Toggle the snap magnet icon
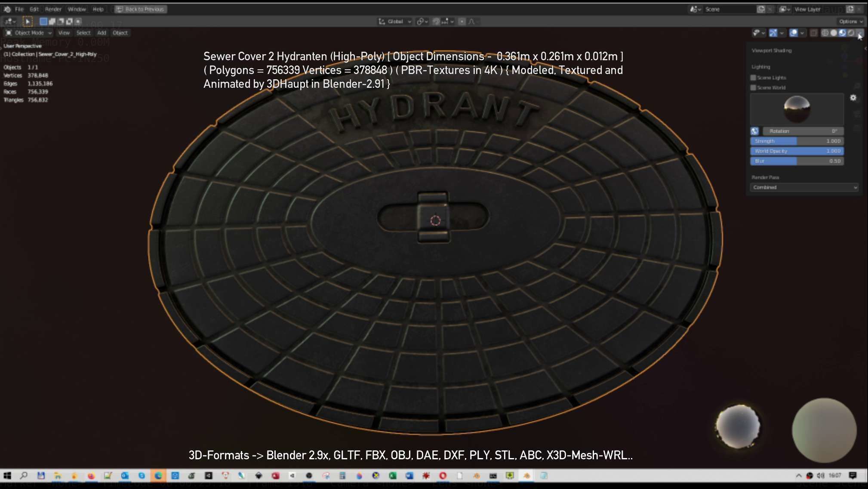The image size is (868, 489). [436, 21]
